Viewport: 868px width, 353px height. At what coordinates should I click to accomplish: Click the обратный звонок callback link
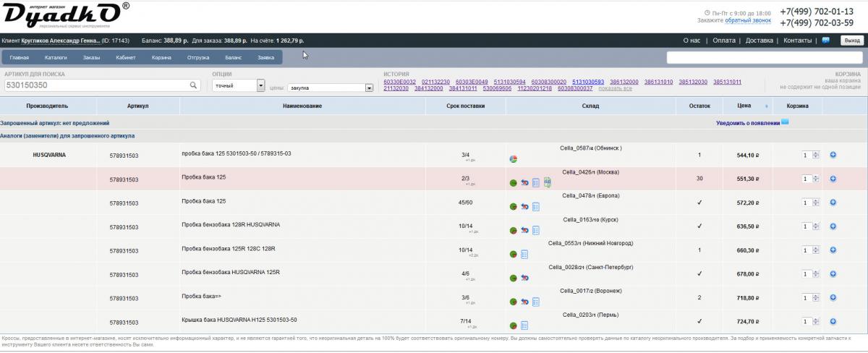(748, 21)
